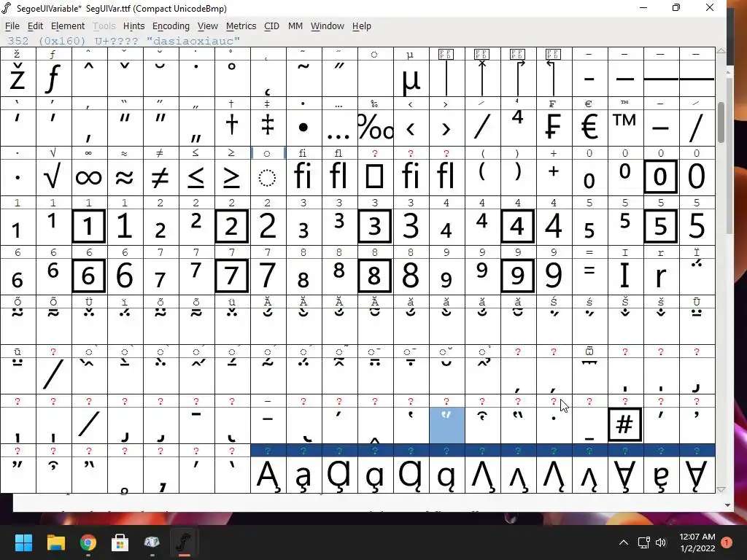Open the Window menu
This screenshot has height=560, width=747.
pos(328,26)
